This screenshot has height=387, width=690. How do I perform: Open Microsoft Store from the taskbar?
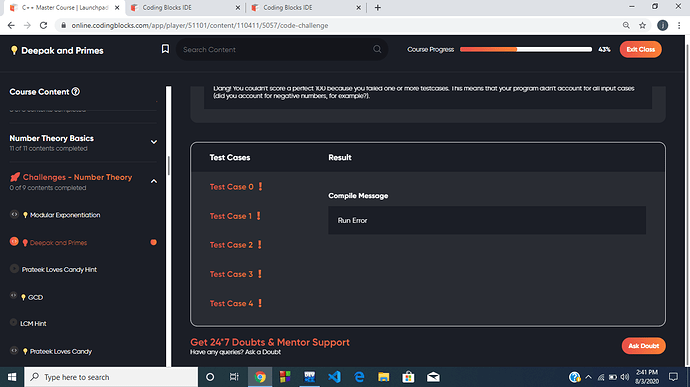[x=408, y=377]
